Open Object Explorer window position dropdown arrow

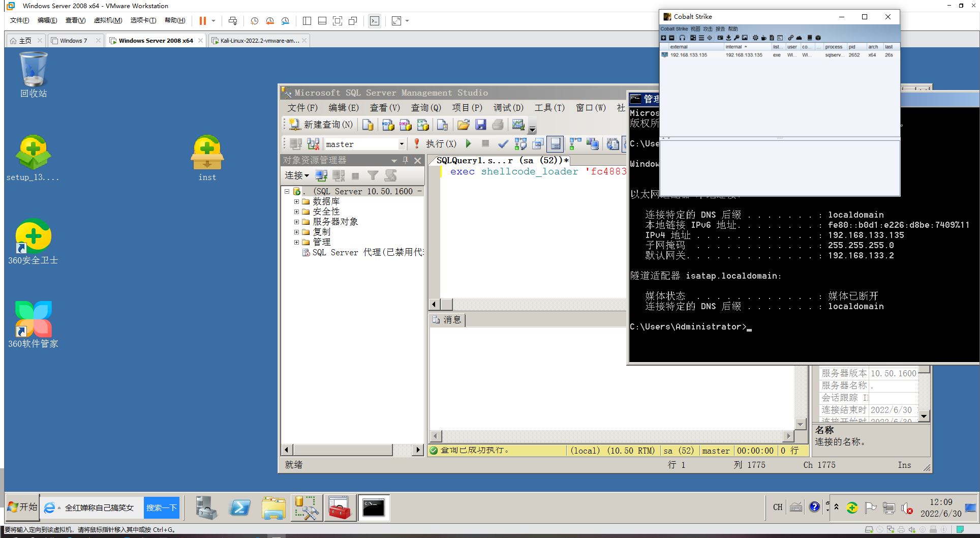coord(394,161)
